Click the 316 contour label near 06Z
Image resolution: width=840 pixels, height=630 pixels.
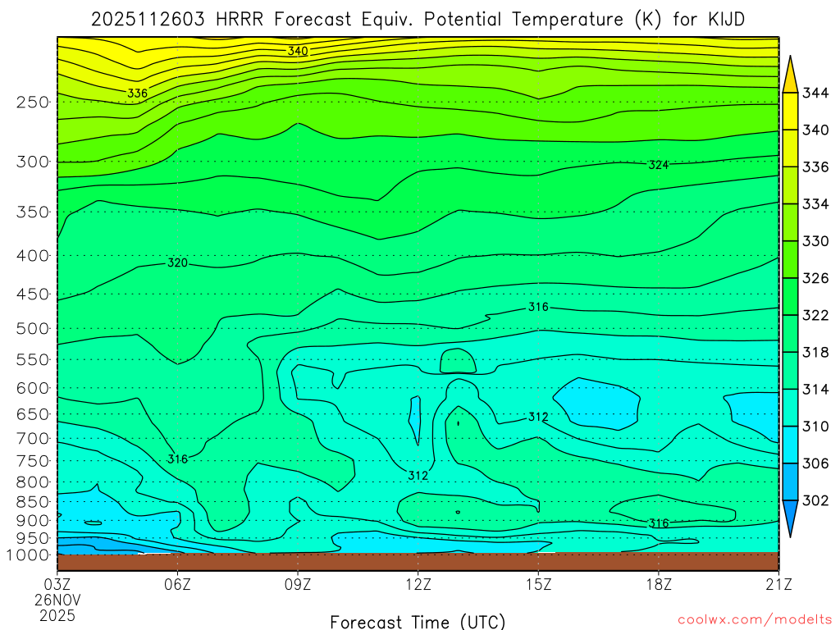(177, 459)
